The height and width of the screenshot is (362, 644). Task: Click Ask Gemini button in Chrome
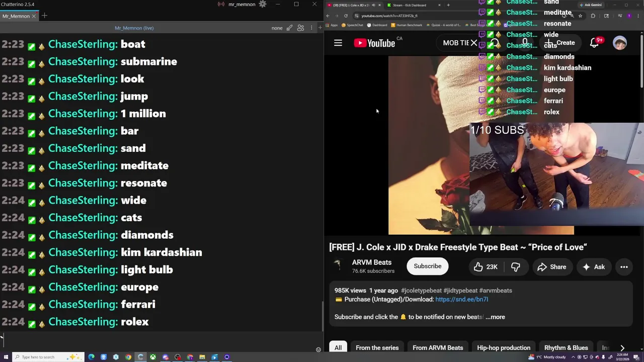coord(591,5)
